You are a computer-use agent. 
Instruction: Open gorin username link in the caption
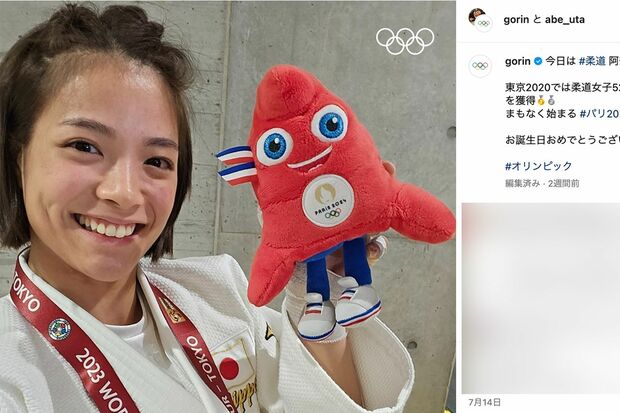point(518,61)
